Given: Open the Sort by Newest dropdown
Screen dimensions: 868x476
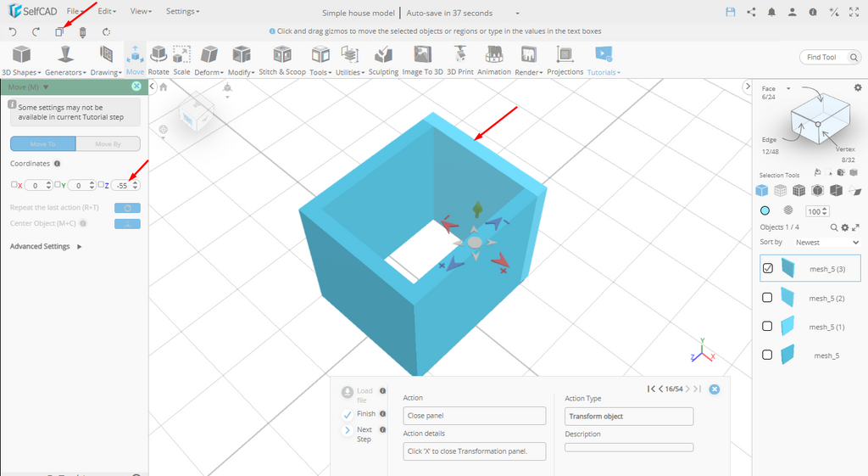Looking at the screenshot, I should coord(827,242).
